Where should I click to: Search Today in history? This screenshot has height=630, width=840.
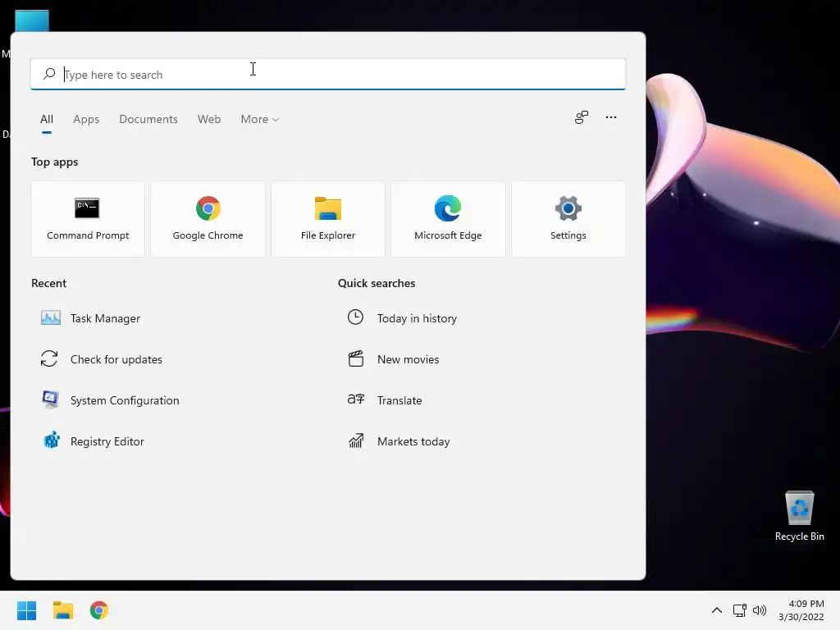click(x=417, y=318)
